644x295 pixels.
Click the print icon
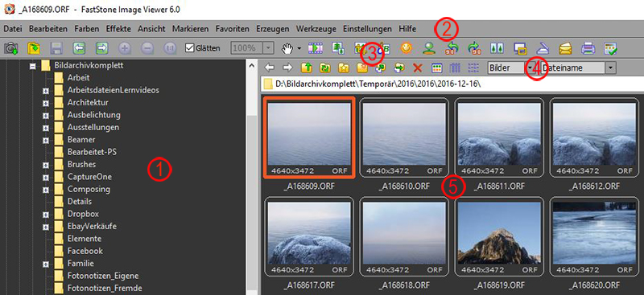tap(588, 48)
